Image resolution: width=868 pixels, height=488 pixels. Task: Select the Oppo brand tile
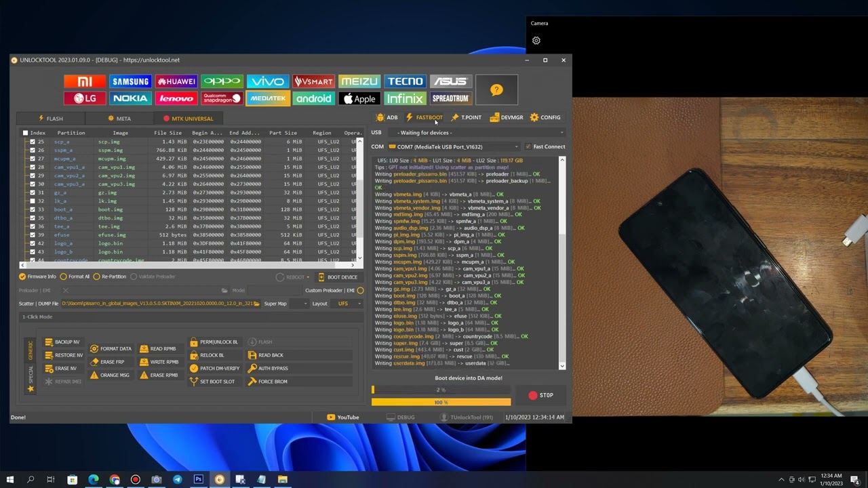(x=222, y=81)
